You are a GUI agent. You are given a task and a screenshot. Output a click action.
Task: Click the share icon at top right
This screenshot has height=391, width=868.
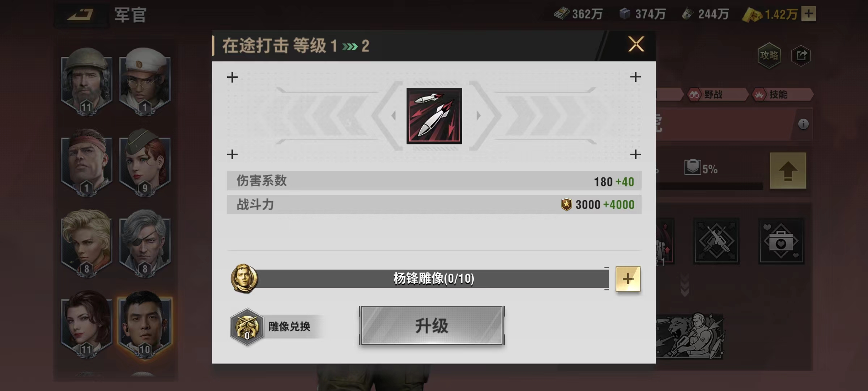[x=801, y=55]
